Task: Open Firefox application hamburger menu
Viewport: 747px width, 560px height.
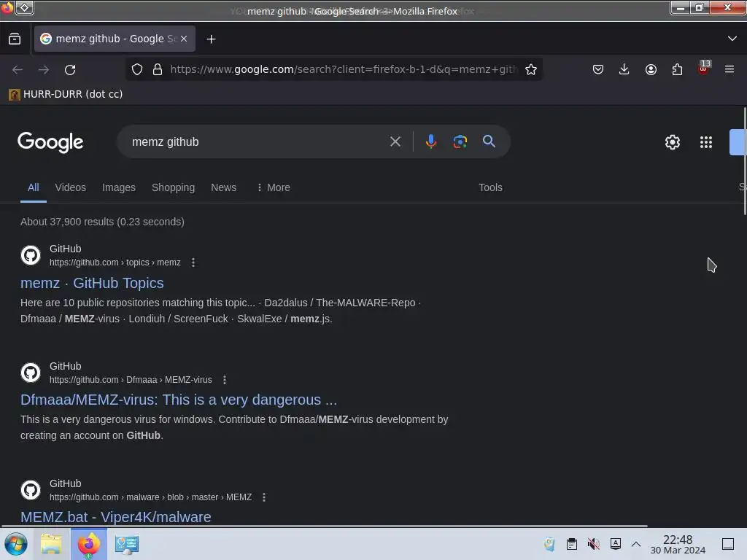Action: 729,69
